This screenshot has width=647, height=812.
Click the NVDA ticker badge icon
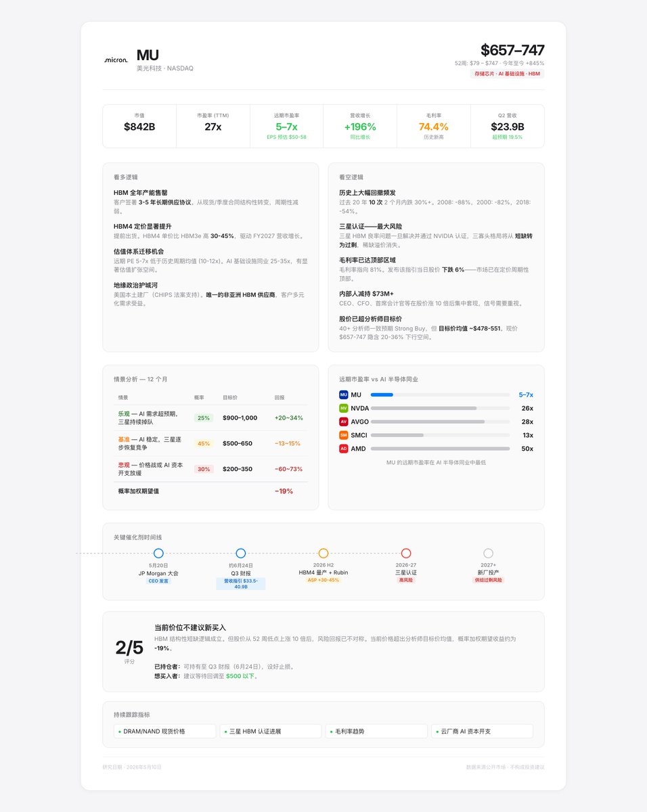[x=344, y=408]
